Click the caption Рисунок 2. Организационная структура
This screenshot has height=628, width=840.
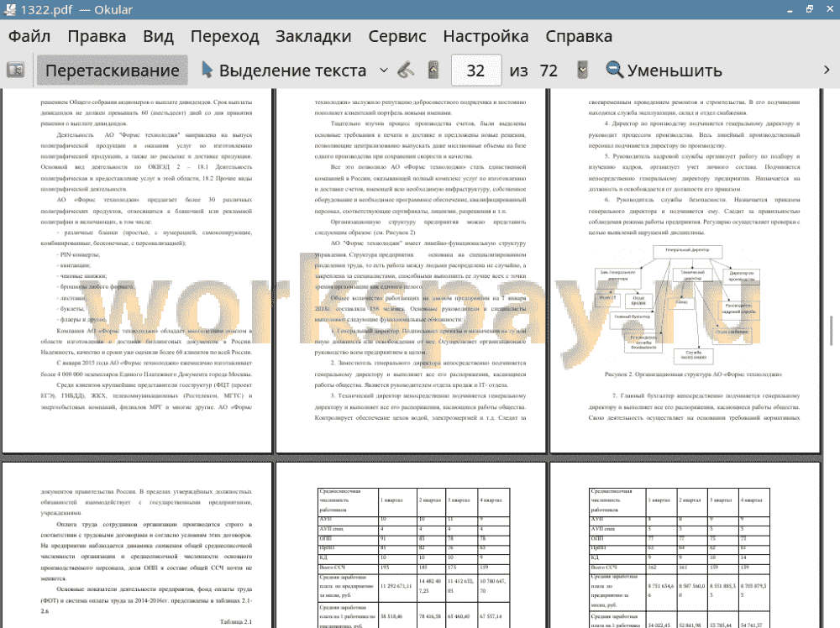[x=693, y=374]
